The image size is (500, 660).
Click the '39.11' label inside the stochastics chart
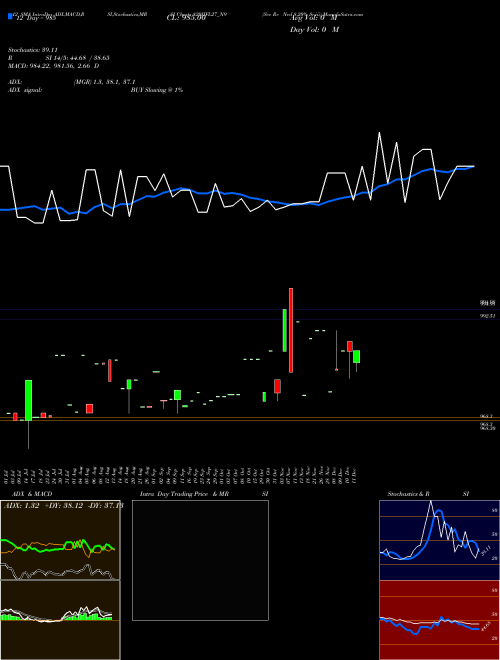coord(486,550)
